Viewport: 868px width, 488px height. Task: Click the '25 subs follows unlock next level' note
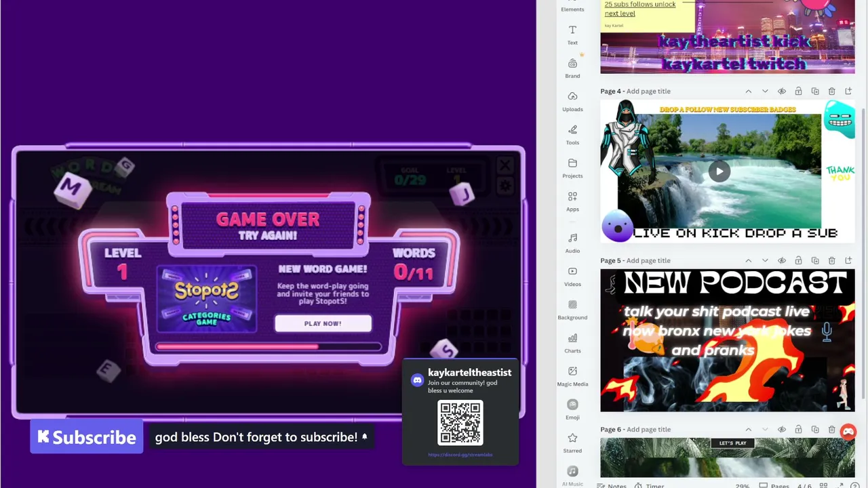pos(640,9)
